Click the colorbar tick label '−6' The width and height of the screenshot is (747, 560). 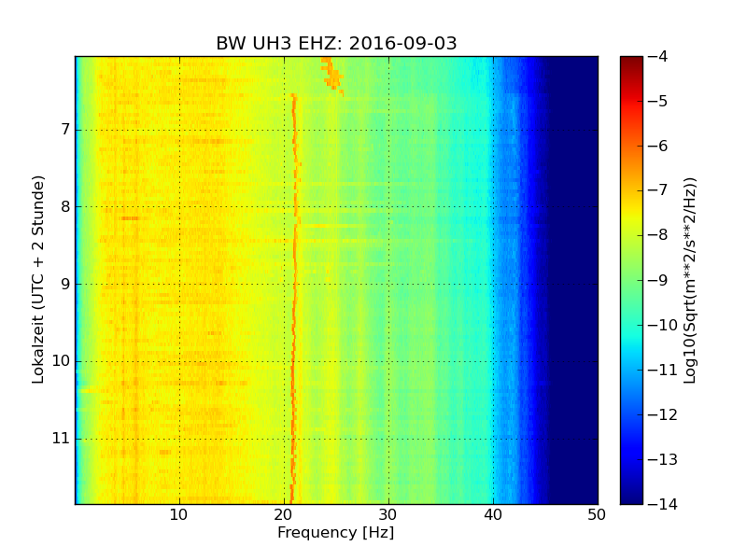[x=658, y=147]
